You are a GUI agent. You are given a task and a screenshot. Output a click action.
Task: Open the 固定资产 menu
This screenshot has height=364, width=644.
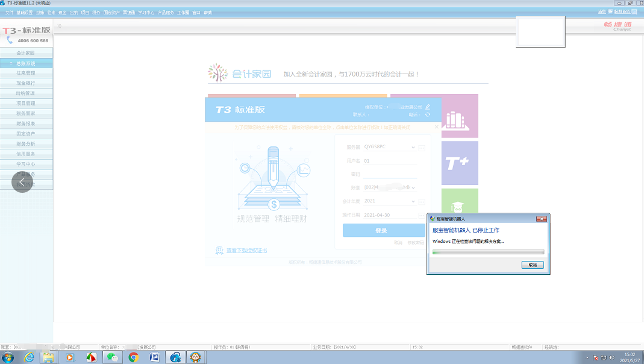tap(111, 13)
